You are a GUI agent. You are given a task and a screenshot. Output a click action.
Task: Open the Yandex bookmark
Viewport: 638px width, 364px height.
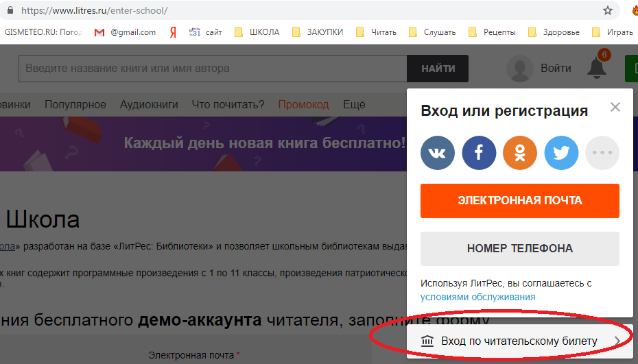pos(173,32)
